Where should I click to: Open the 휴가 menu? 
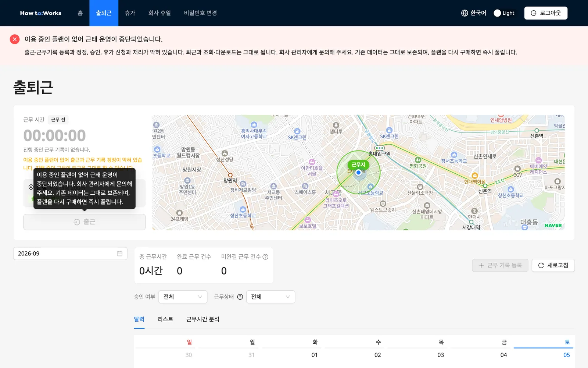130,13
